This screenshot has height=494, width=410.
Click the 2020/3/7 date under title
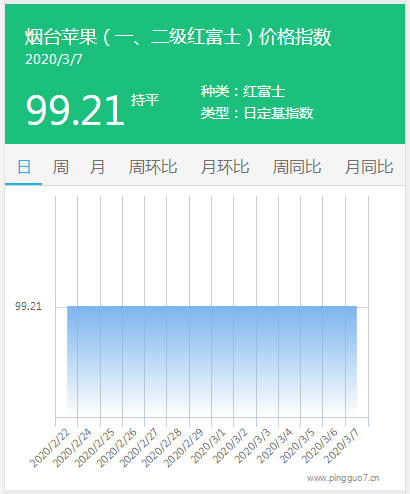pyautogui.click(x=54, y=60)
